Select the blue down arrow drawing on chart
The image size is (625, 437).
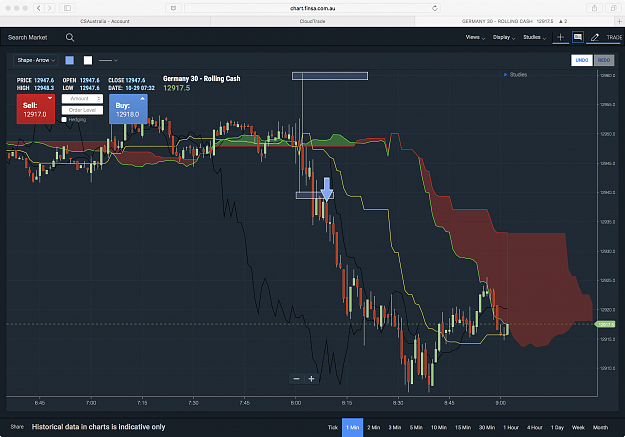(327, 189)
